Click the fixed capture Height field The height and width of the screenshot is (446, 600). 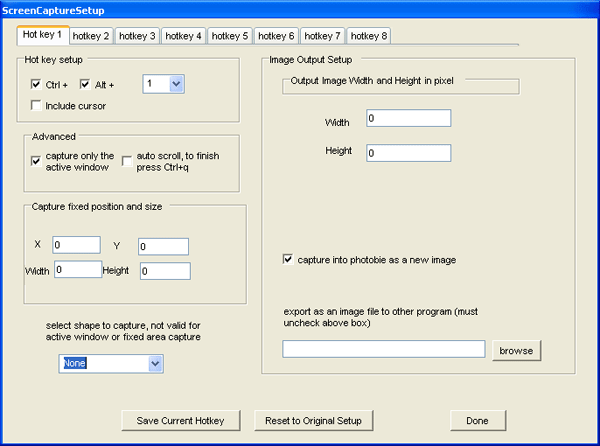[165, 271]
